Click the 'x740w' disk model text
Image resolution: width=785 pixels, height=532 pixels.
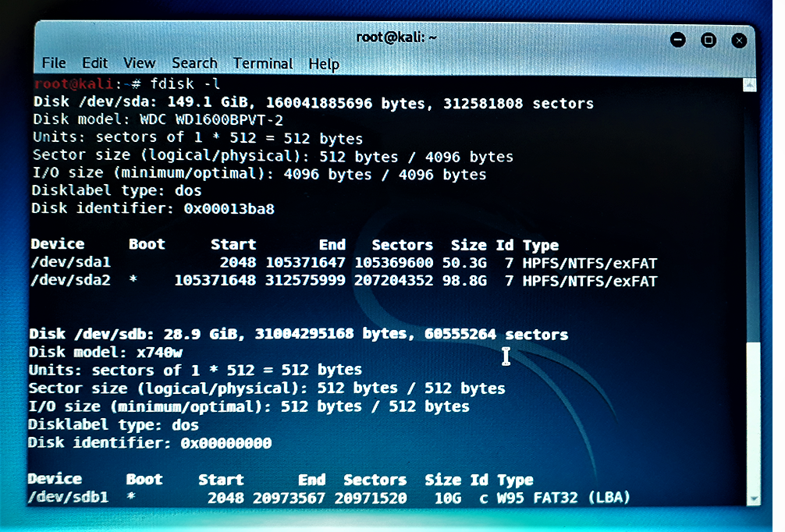[x=160, y=353]
